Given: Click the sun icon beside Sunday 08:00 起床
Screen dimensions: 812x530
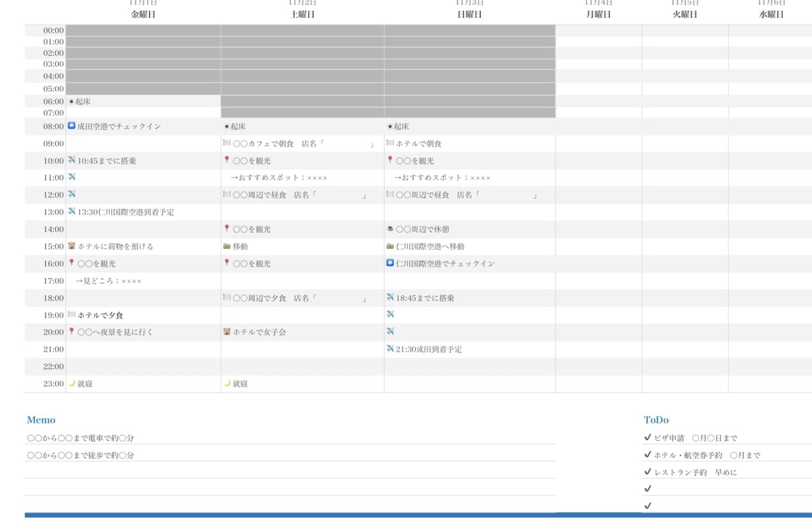Looking at the screenshot, I should click(389, 126).
